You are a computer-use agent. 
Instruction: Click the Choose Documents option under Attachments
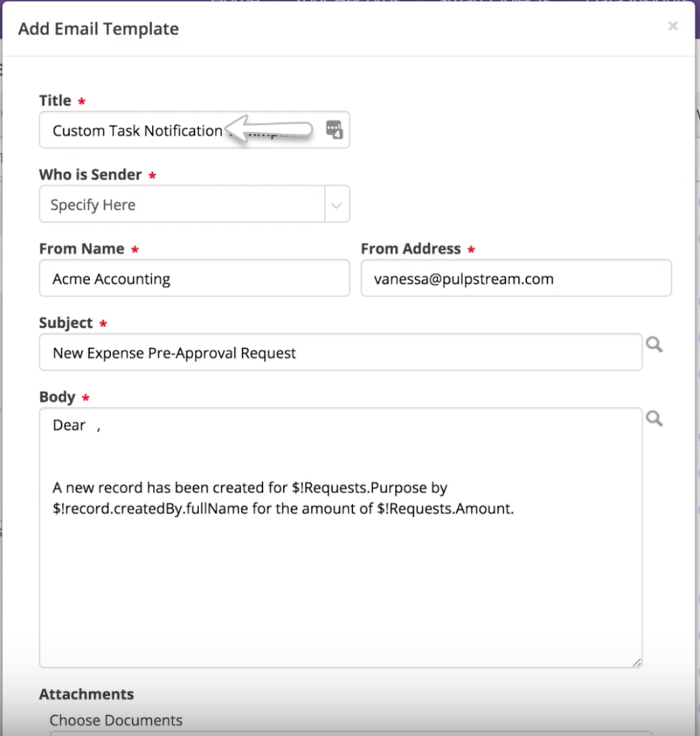coord(116,719)
